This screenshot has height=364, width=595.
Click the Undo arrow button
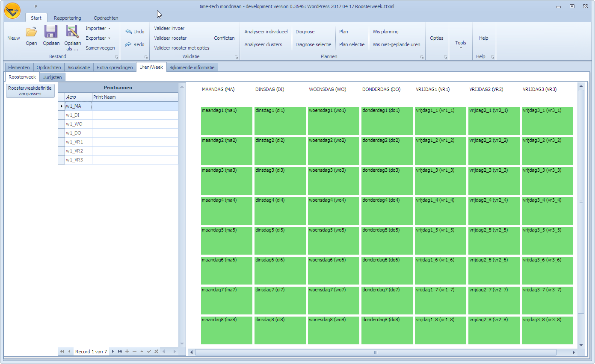click(x=135, y=32)
